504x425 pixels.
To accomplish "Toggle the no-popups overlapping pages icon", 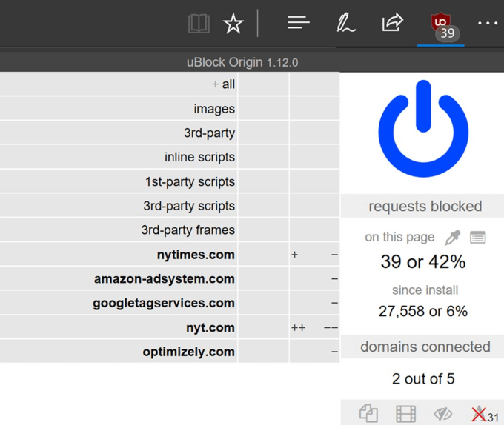I will point(368,413).
